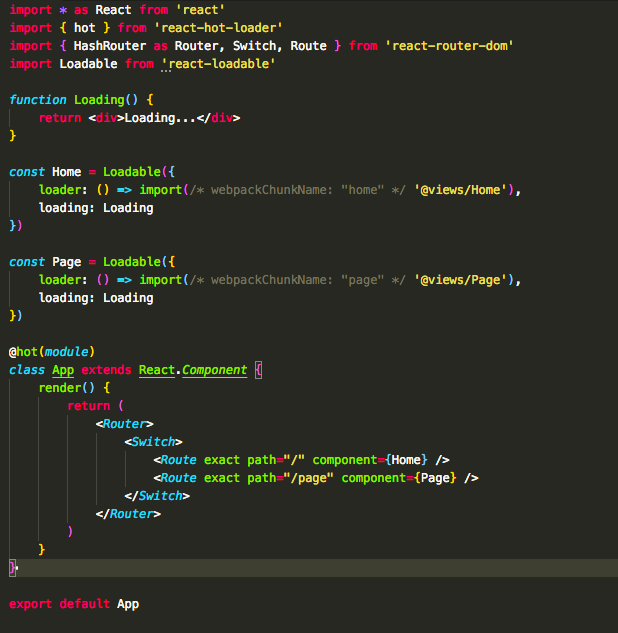
Task: Click the '@views/Home' import path
Action: coord(460,190)
